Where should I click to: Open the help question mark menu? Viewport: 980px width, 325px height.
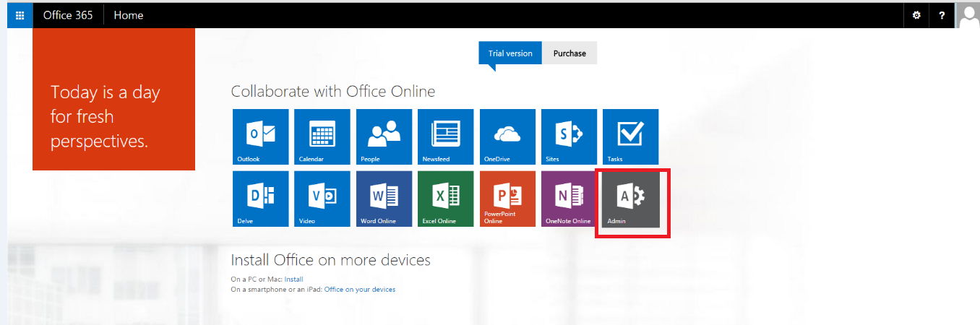942,15
